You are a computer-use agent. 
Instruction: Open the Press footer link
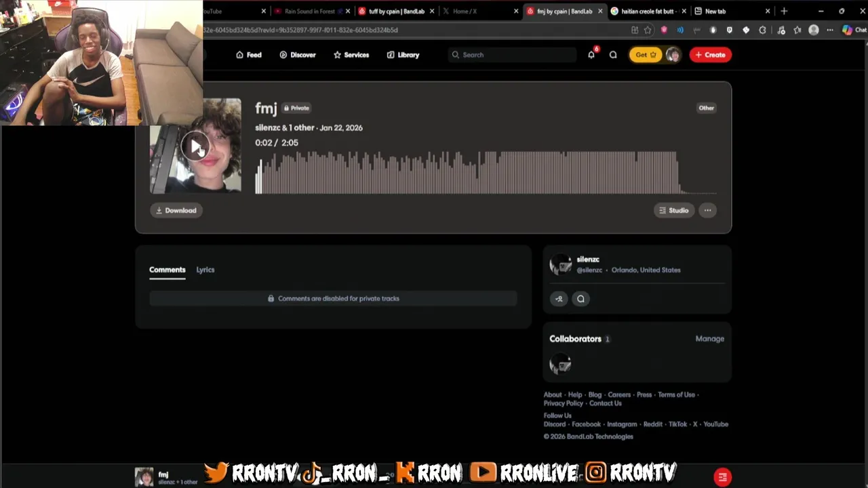(644, 394)
